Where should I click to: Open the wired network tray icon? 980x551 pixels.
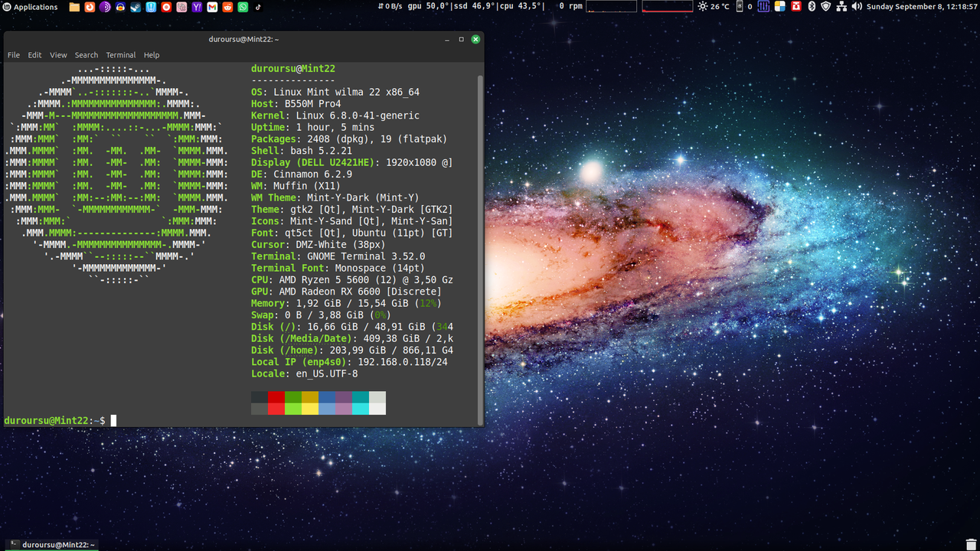pos(841,6)
